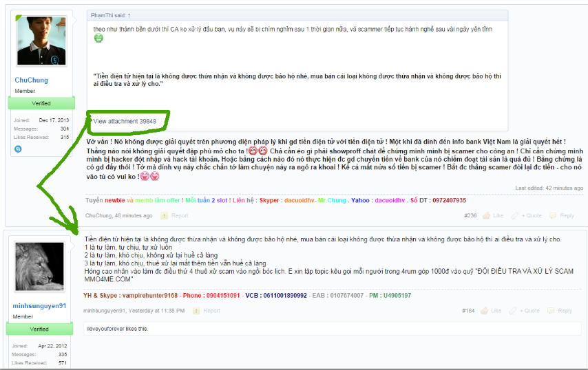Click Skype icon under ChuChung's stats

[18, 149]
